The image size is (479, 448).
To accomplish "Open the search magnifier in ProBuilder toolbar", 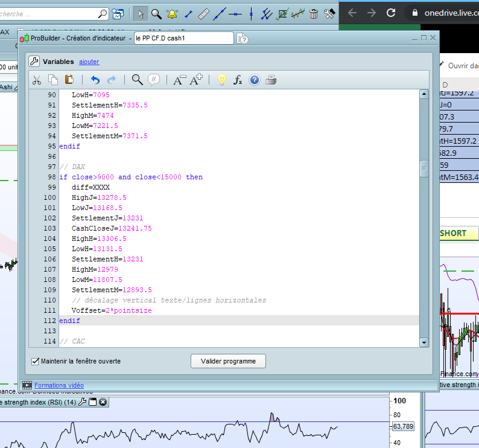I will (x=137, y=80).
